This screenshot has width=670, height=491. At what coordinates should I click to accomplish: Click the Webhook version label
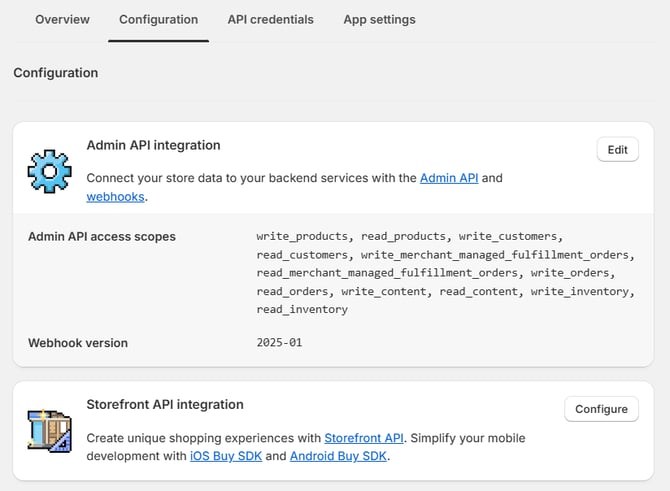78,343
